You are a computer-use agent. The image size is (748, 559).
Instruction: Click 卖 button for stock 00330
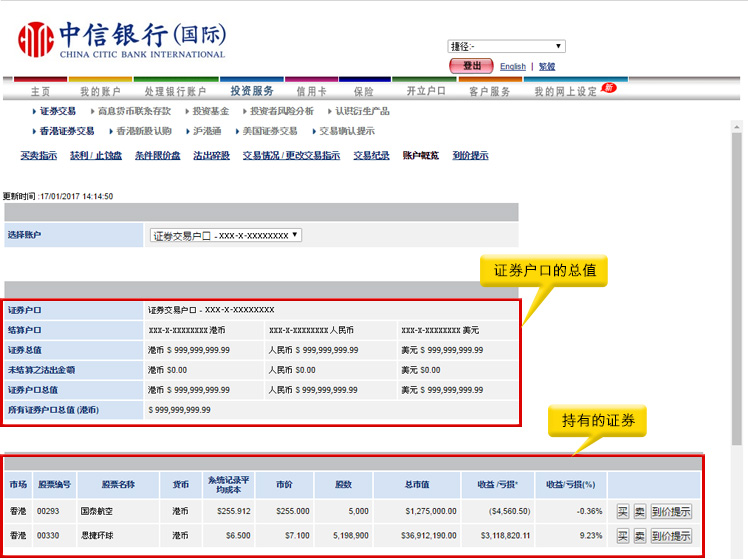click(639, 536)
